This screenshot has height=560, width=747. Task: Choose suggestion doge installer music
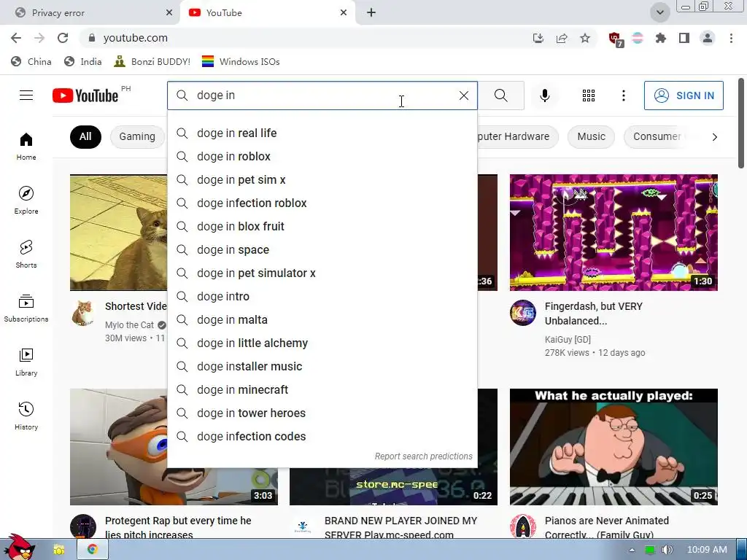point(322,367)
